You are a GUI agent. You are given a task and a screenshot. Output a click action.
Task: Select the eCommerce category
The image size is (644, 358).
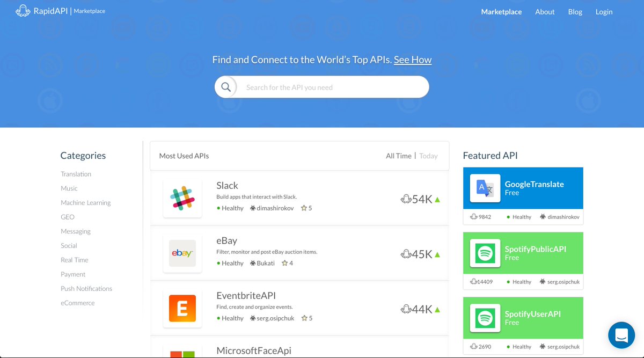[x=77, y=303]
